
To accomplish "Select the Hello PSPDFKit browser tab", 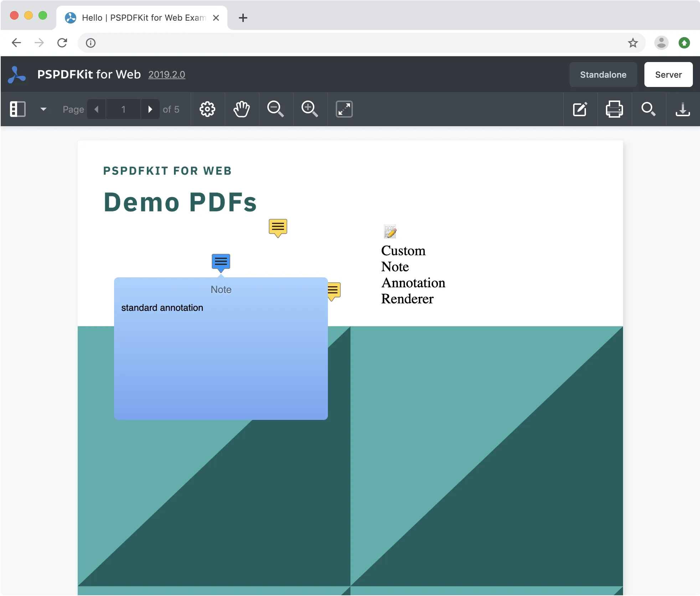I will coord(139,17).
